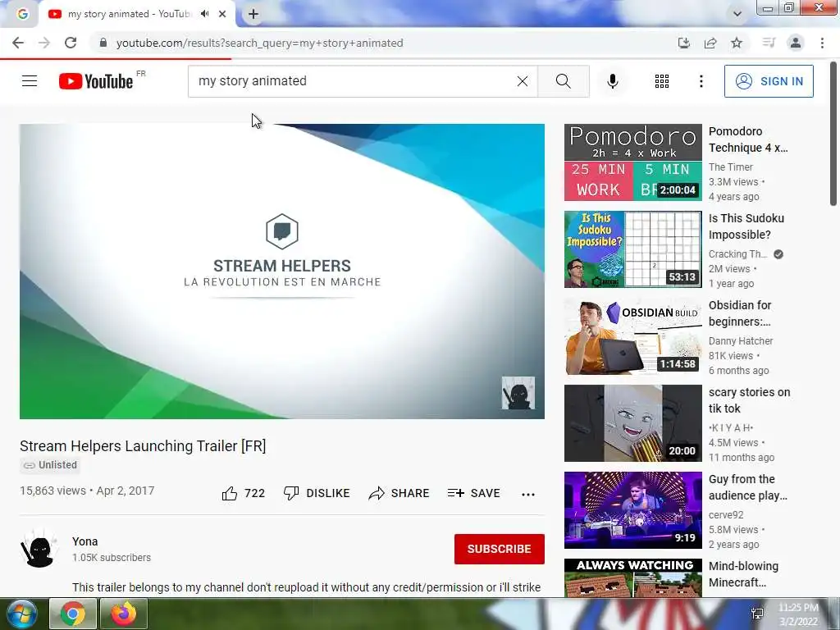Open the Always Watching Minecraft thumbnail
This screenshot has width=840, height=630.
click(x=632, y=577)
